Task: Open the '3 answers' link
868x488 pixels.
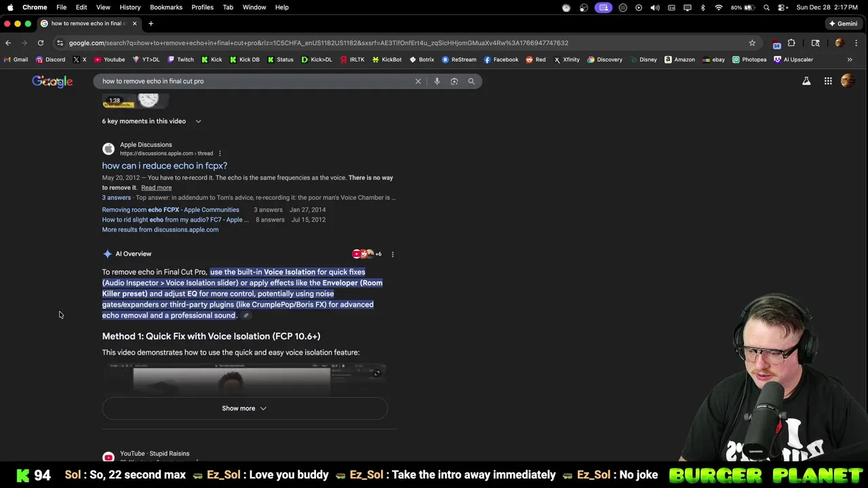Action: pyautogui.click(x=116, y=198)
